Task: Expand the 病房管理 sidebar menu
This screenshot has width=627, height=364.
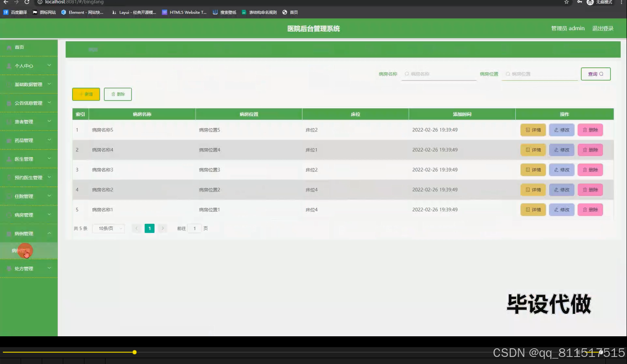Action: tap(29, 215)
